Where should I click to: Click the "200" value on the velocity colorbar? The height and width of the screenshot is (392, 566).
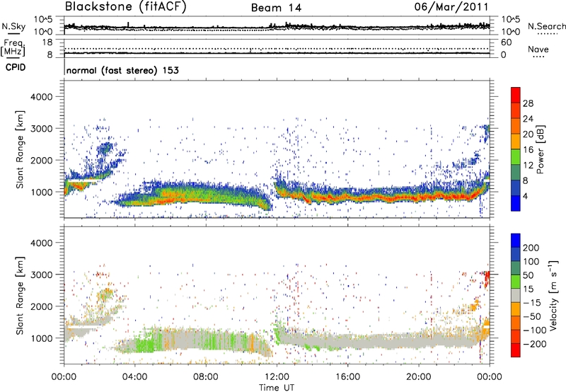click(531, 248)
